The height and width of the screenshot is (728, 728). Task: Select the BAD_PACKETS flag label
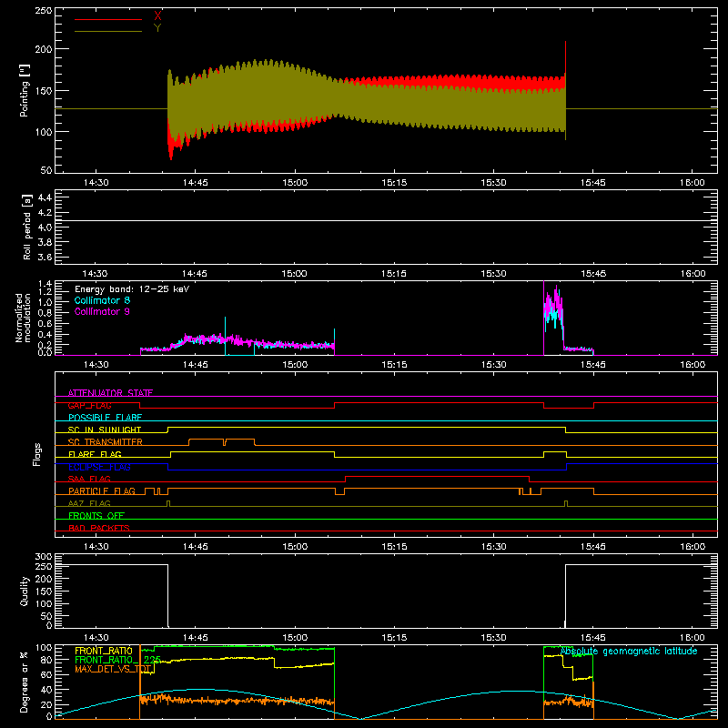pos(99,528)
